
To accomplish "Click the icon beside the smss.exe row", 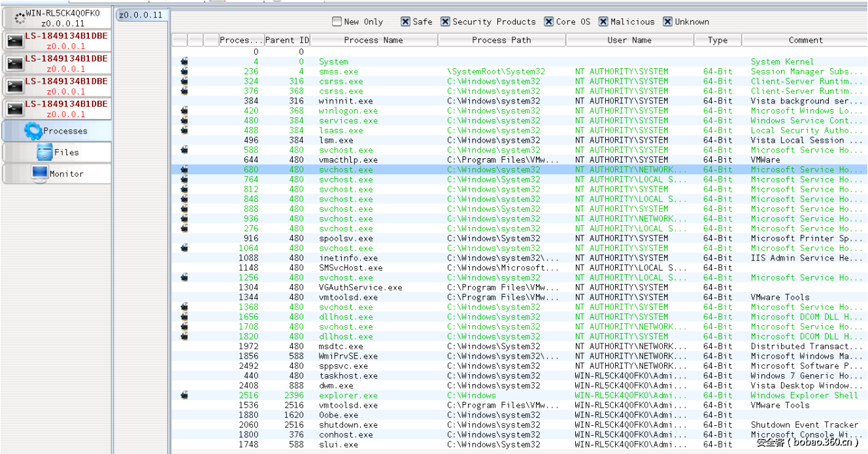I will point(184,71).
